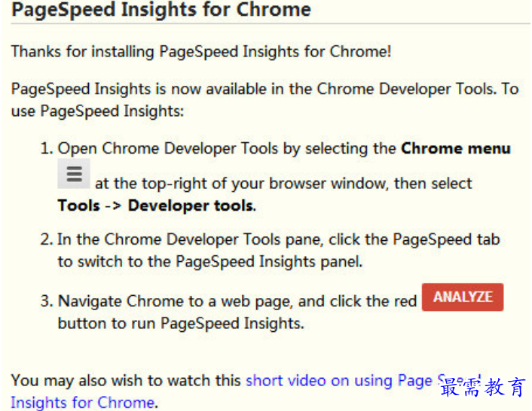The image size is (532, 411).
Task: Click the 'PageSpeed Insights for Chrome' heading
Action: click(161, 10)
